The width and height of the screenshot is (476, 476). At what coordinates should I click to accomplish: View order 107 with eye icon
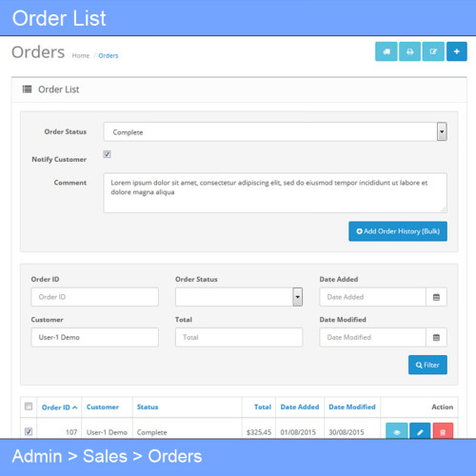397,431
